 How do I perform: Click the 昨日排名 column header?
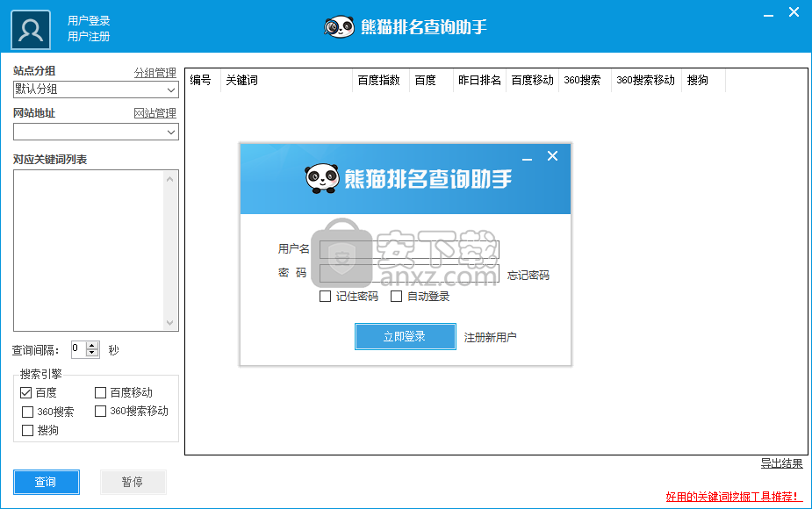(479, 80)
